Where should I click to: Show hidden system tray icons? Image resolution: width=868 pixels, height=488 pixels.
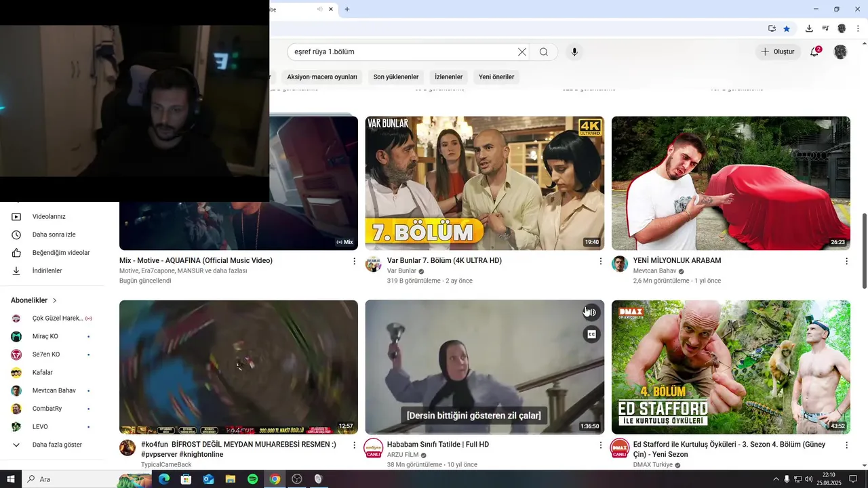pos(776,479)
